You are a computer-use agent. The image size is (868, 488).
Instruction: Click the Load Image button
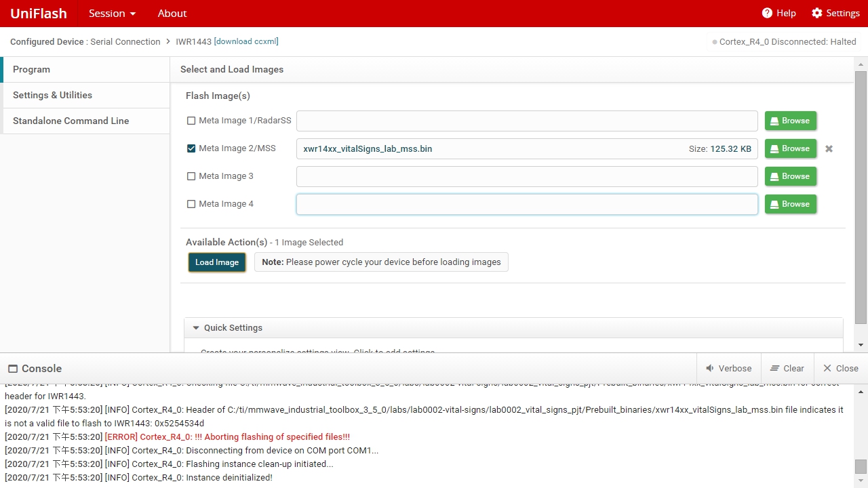pos(217,262)
